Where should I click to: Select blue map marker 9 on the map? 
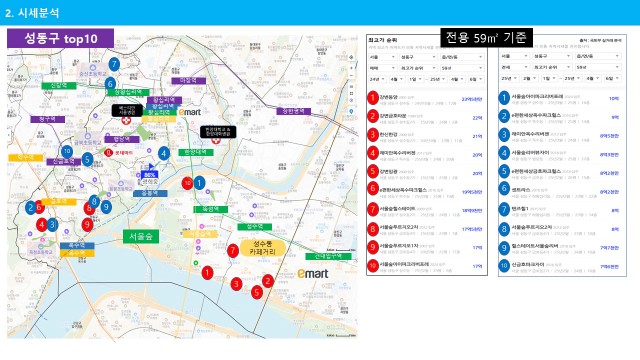coord(106,207)
